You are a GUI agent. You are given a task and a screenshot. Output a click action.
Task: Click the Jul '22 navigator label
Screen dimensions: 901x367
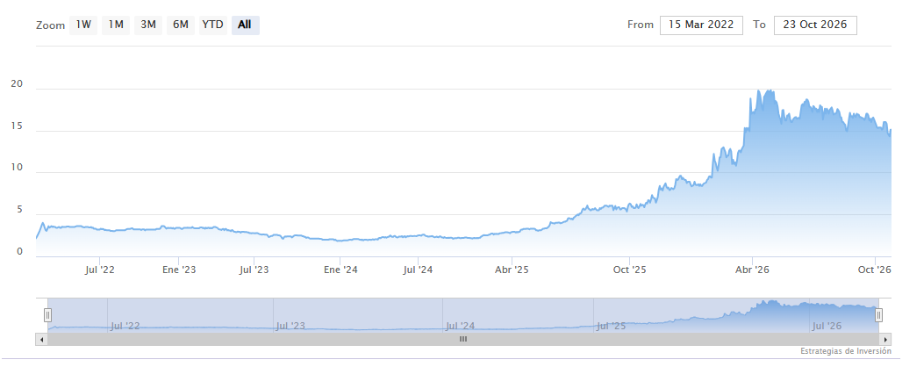pyautogui.click(x=125, y=326)
